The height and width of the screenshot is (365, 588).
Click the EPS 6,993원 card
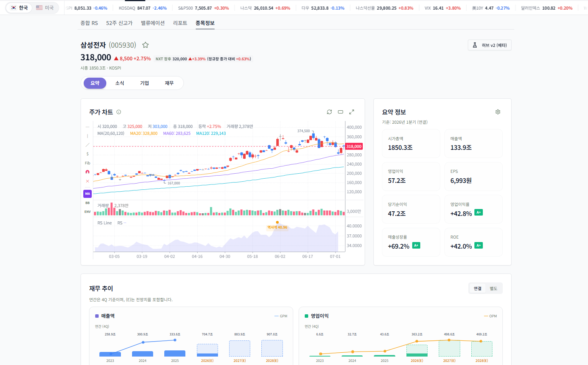tap(474, 176)
